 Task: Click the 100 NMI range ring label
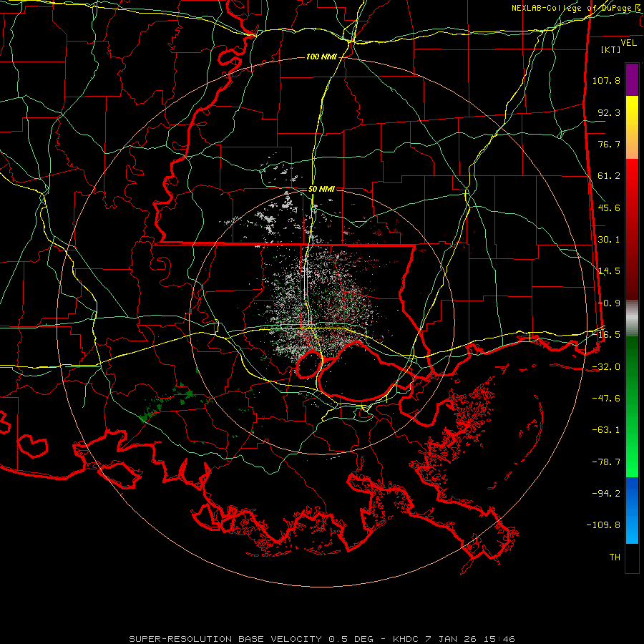coord(321,57)
